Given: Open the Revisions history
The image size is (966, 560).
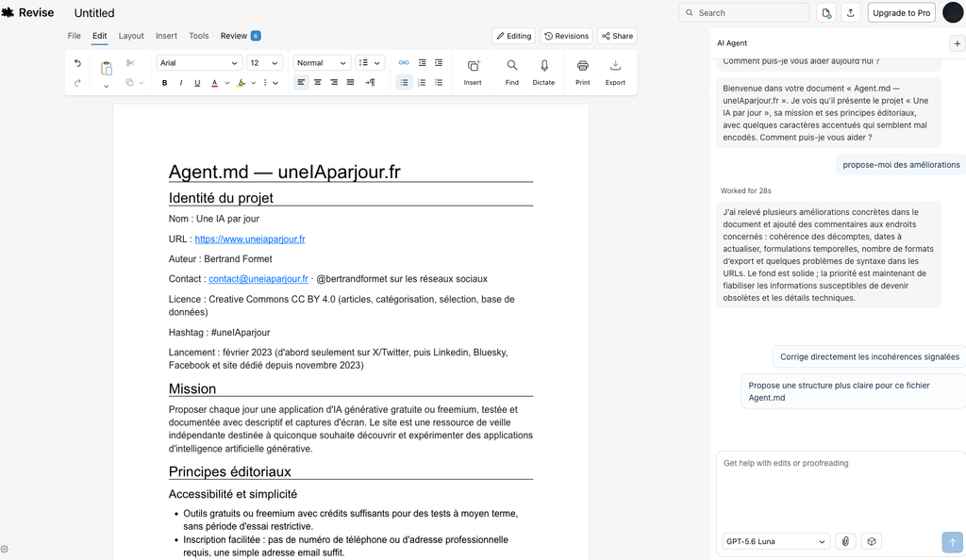Looking at the screenshot, I should coord(566,36).
